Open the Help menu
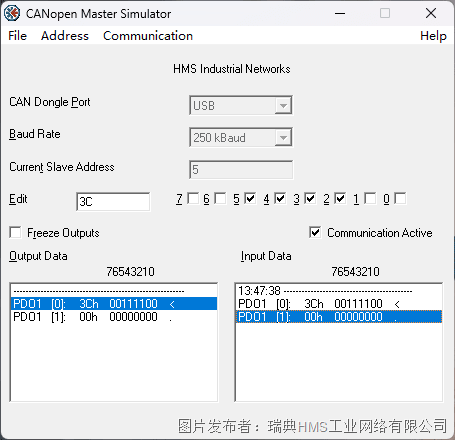Screen dimensions: 455x440 [433, 36]
